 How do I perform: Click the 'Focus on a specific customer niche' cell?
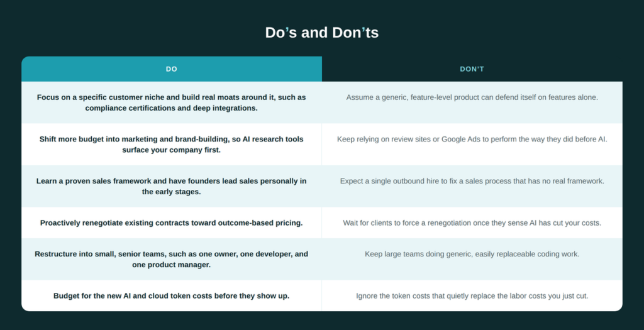[172, 102]
